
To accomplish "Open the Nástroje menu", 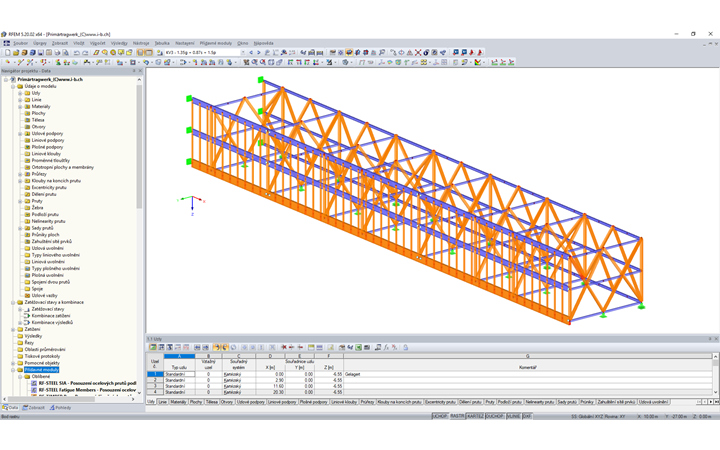I will (x=141, y=43).
